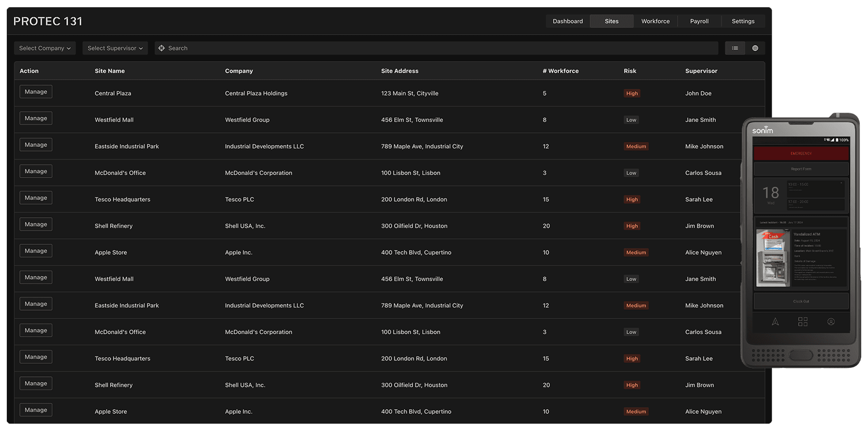Open the Select Supervisor dropdown
868x430 pixels.
coord(115,48)
